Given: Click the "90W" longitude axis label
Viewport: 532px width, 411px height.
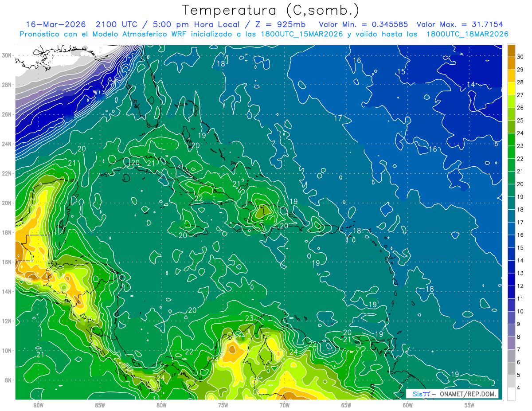Looking at the screenshot, I should (38, 406).
